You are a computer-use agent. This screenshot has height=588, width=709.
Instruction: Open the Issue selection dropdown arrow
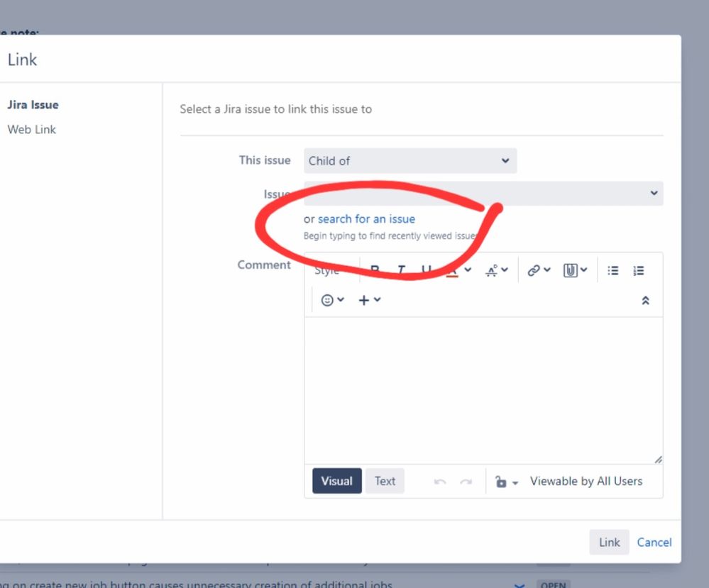(x=654, y=193)
